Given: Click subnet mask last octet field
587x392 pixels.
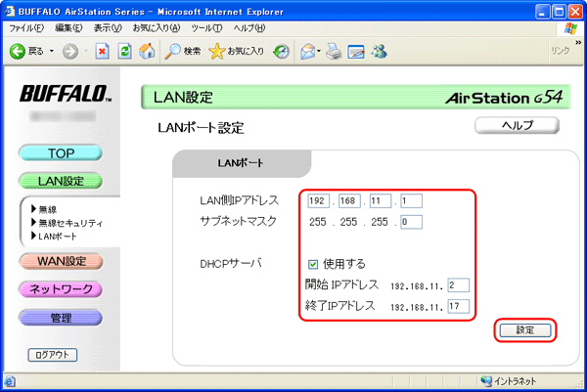Looking at the screenshot, I should point(411,222).
